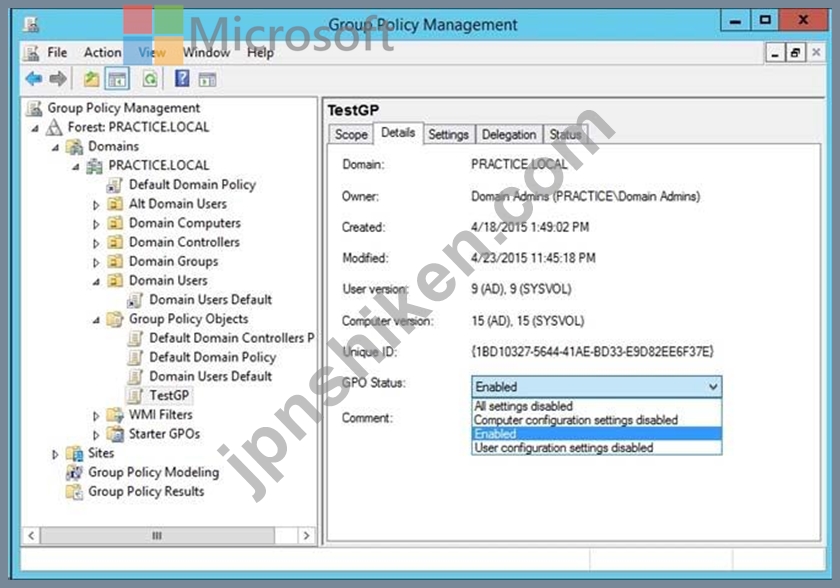Click the TestGP scroll icon in tree
840x588 pixels.
tap(135, 396)
